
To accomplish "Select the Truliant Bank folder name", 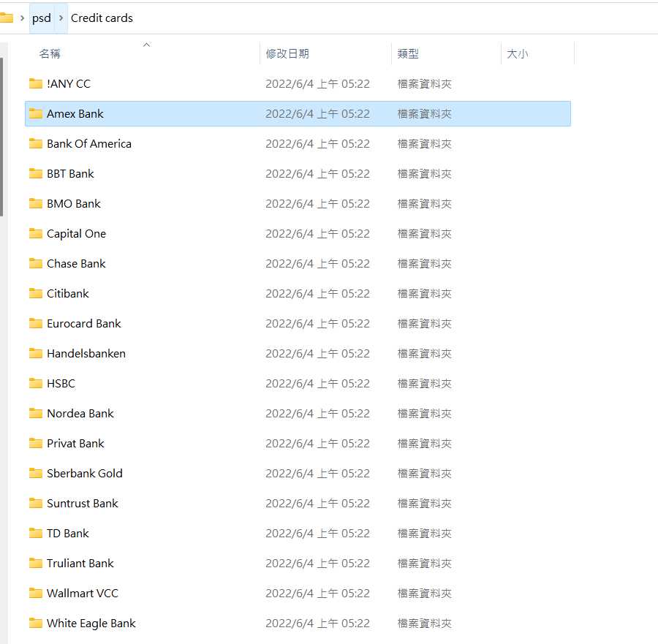I will pyautogui.click(x=80, y=564).
